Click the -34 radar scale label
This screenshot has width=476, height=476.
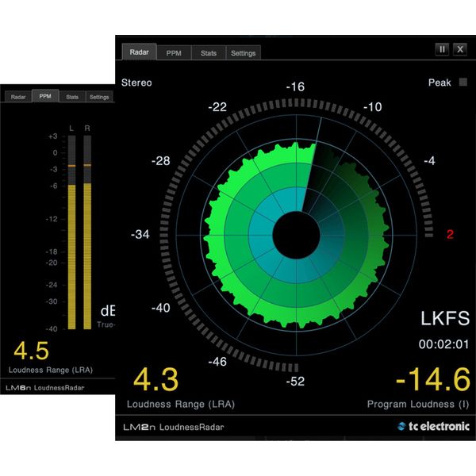point(140,234)
